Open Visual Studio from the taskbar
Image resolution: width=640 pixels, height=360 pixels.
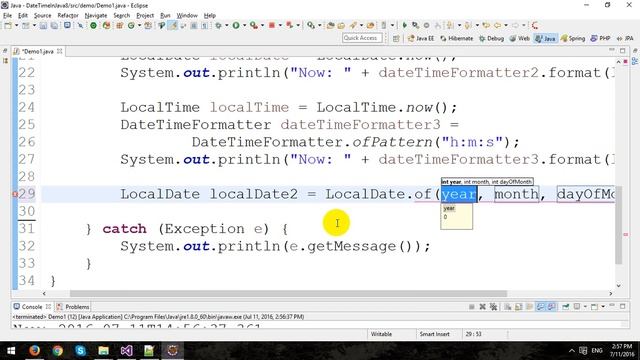click(127, 351)
